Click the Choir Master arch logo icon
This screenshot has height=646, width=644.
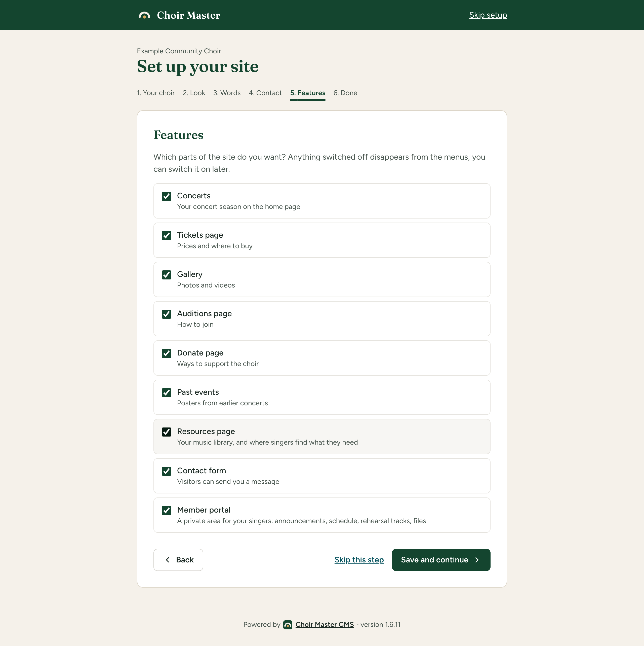tap(144, 15)
